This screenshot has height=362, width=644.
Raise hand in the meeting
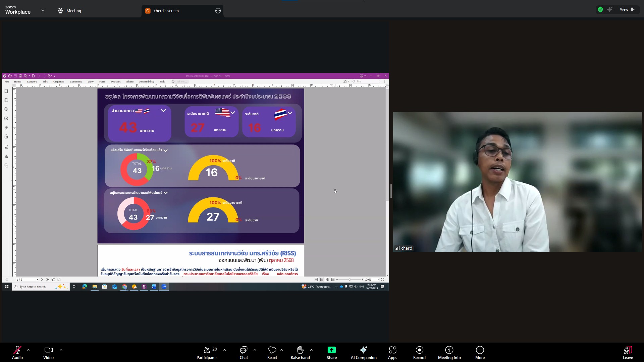click(300, 352)
